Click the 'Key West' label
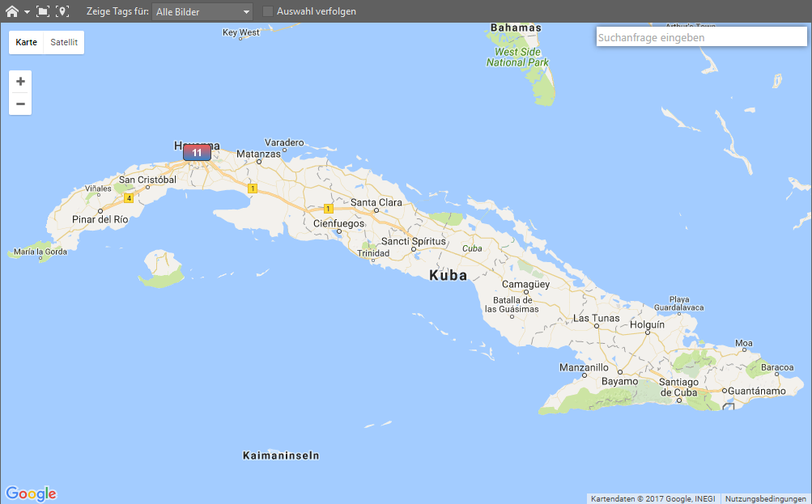The height and width of the screenshot is (504, 812). pos(240,32)
